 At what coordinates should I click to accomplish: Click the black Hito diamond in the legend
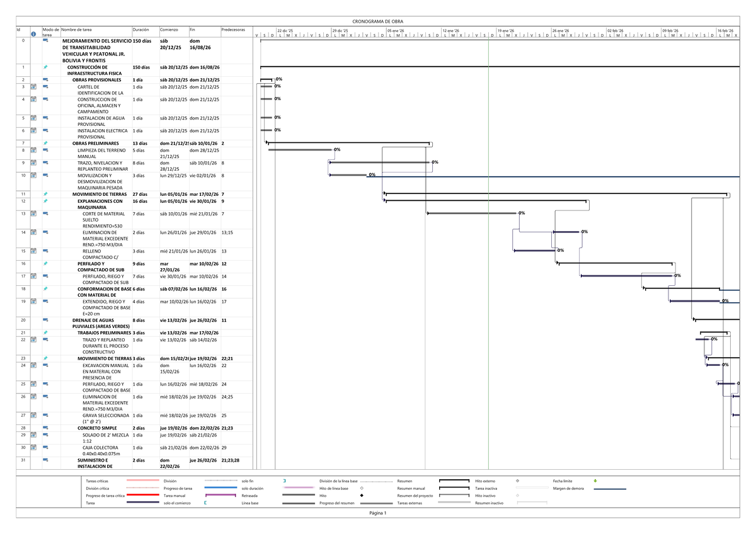pyautogui.click(x=362, y=496)
